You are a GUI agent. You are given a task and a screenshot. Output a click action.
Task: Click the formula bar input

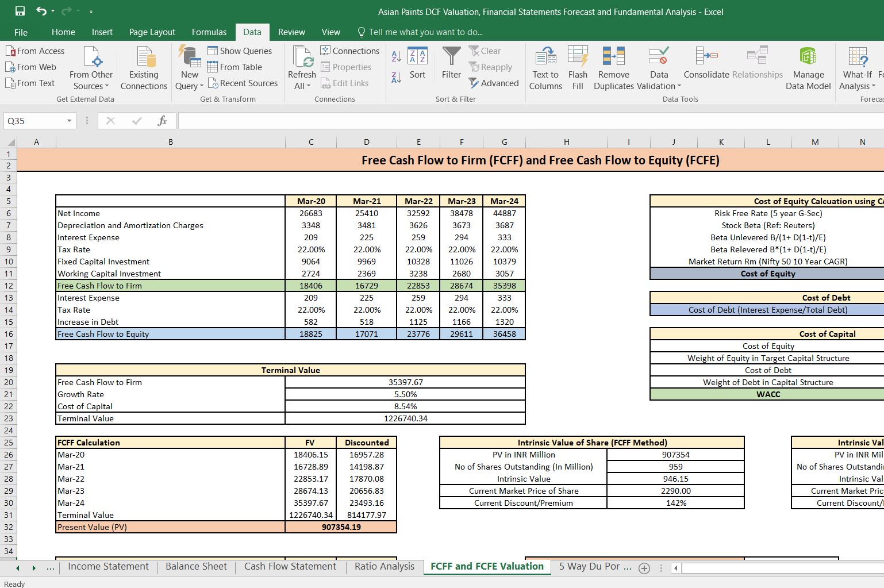point(531,121)
